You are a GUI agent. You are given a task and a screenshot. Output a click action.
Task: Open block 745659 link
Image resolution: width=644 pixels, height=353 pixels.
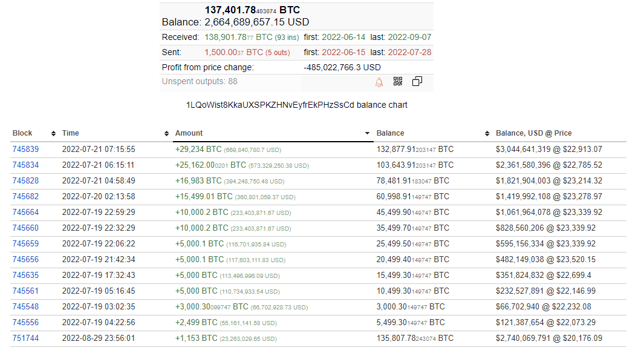click(25, 243)
